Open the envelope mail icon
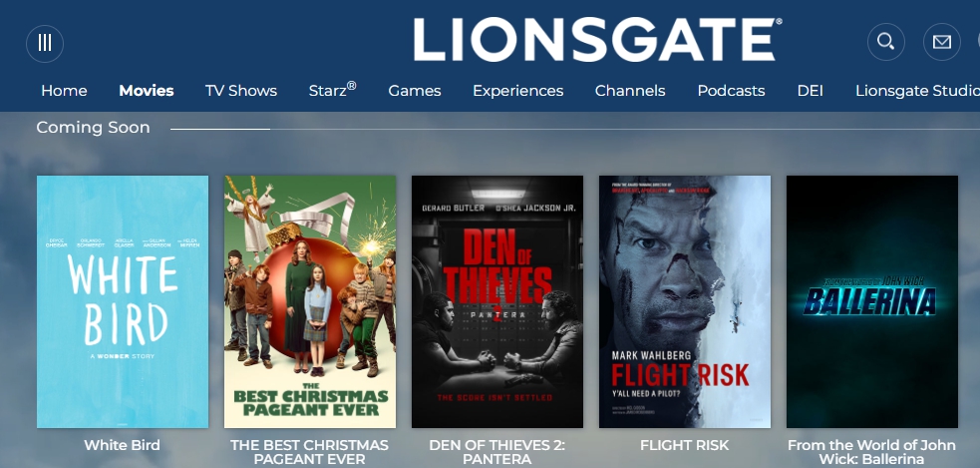980x468 pixels. 941,42
